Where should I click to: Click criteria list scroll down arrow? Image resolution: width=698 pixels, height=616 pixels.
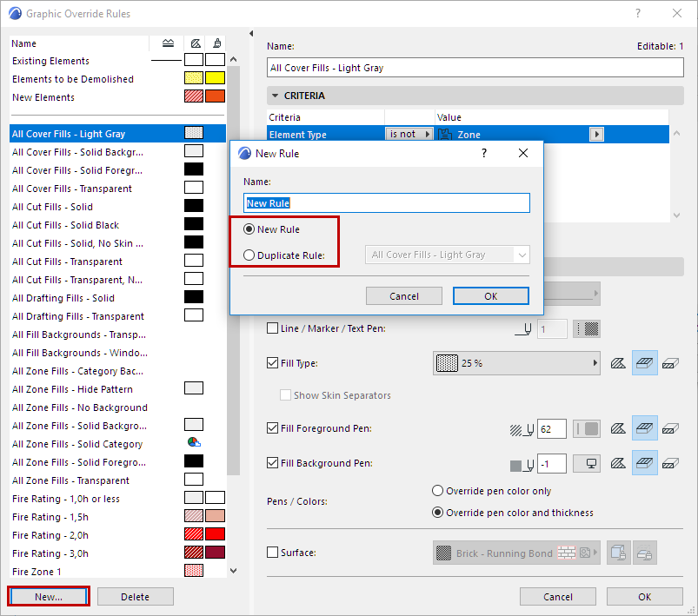676,215
